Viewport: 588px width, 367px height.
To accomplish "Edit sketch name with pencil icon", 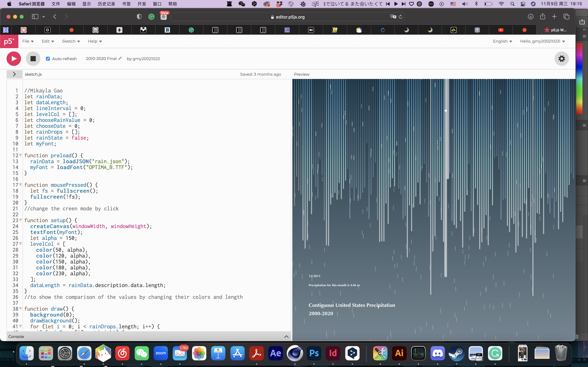I will [x=120, y=58].
